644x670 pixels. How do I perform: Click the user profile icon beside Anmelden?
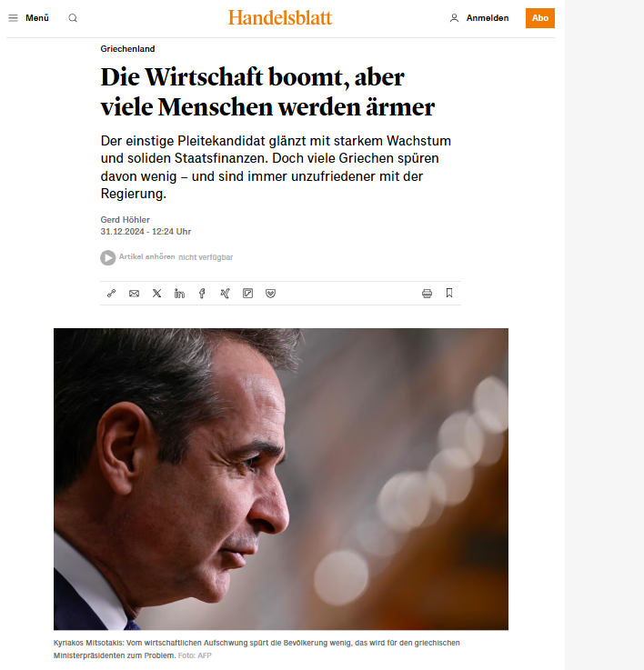[x=454, y=18]
